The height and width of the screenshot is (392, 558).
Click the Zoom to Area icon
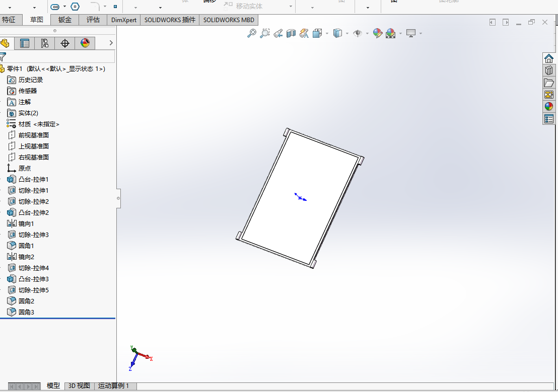pos(265,33)
